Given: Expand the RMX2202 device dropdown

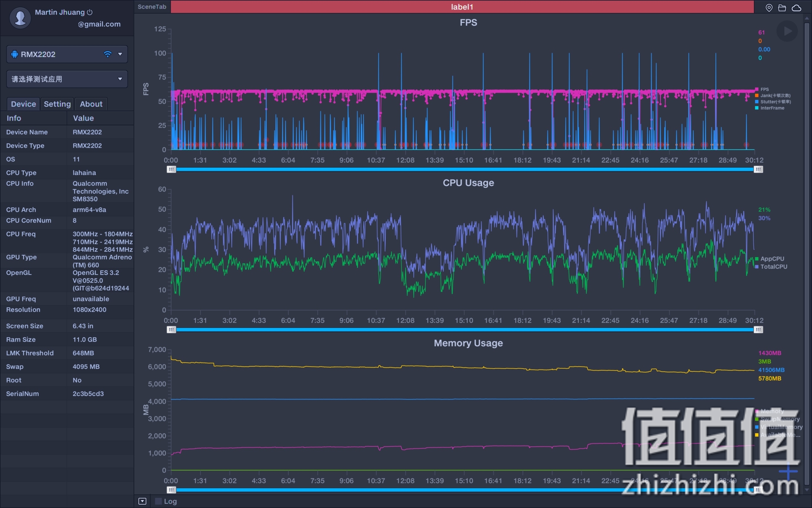Looking at the screenshot, I should (120, 54).
